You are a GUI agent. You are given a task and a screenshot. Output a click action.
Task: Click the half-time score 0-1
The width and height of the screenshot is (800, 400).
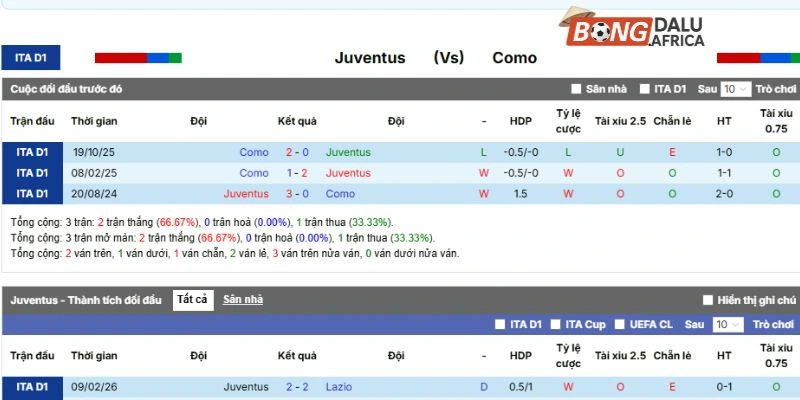click(724, 387)
